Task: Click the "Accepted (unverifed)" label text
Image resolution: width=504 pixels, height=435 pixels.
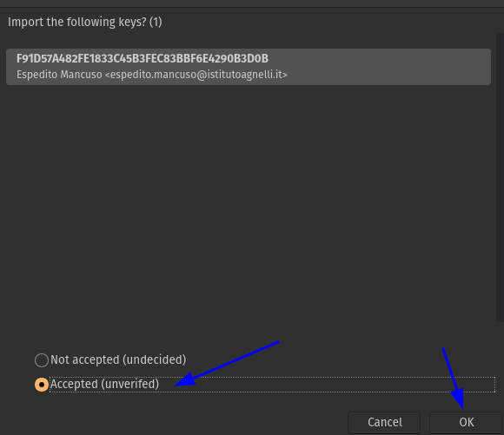Action: point(104,385)
